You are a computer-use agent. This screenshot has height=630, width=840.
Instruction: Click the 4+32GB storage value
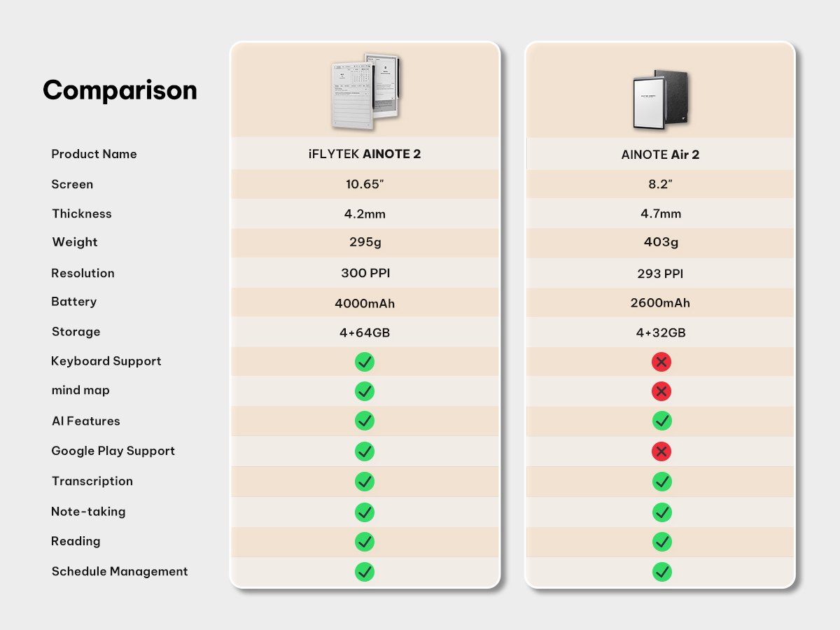tap(660, 333)
